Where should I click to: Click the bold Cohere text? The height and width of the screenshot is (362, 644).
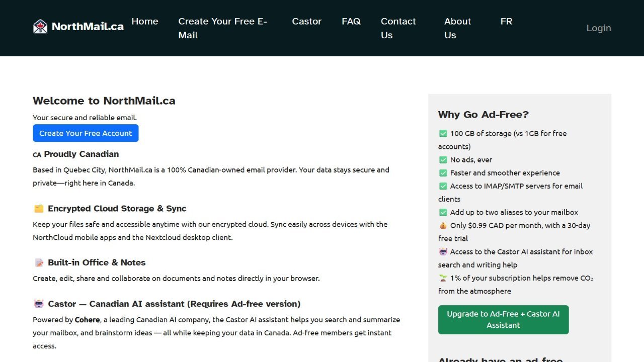pos(88,320)
